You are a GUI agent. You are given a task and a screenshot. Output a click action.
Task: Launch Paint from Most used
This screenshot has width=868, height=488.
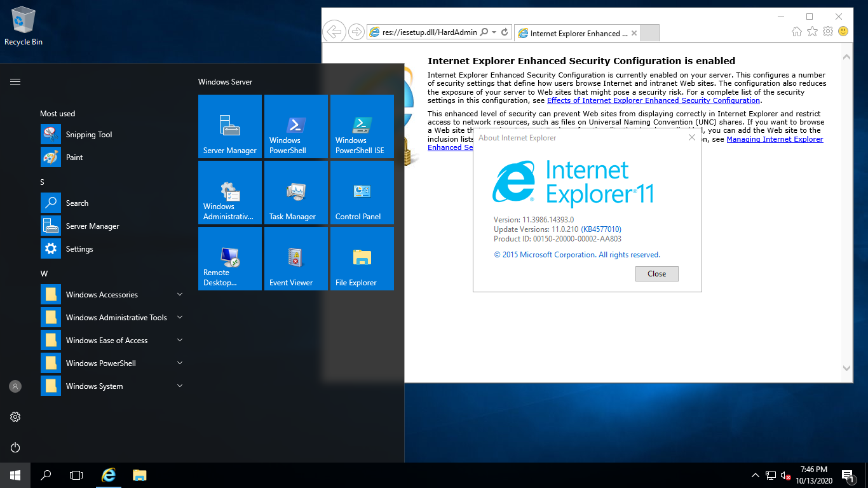(113, 158)
